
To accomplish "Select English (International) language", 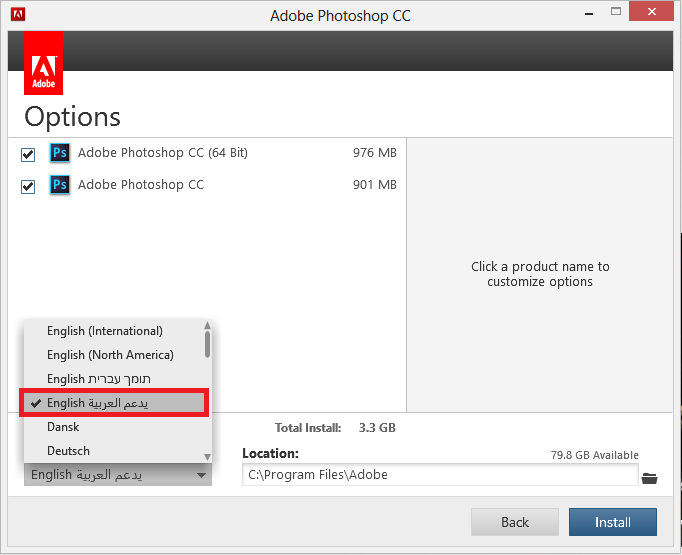I will (x=105, y=331).
